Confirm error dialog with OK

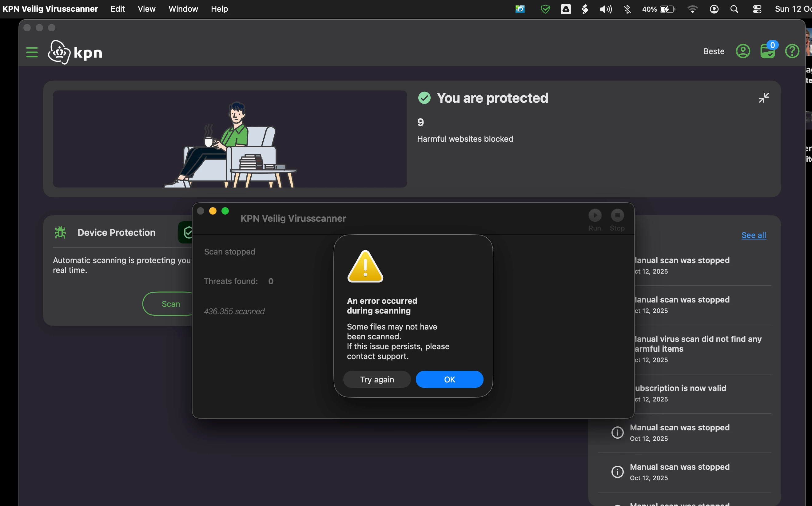tap(449, 379)
